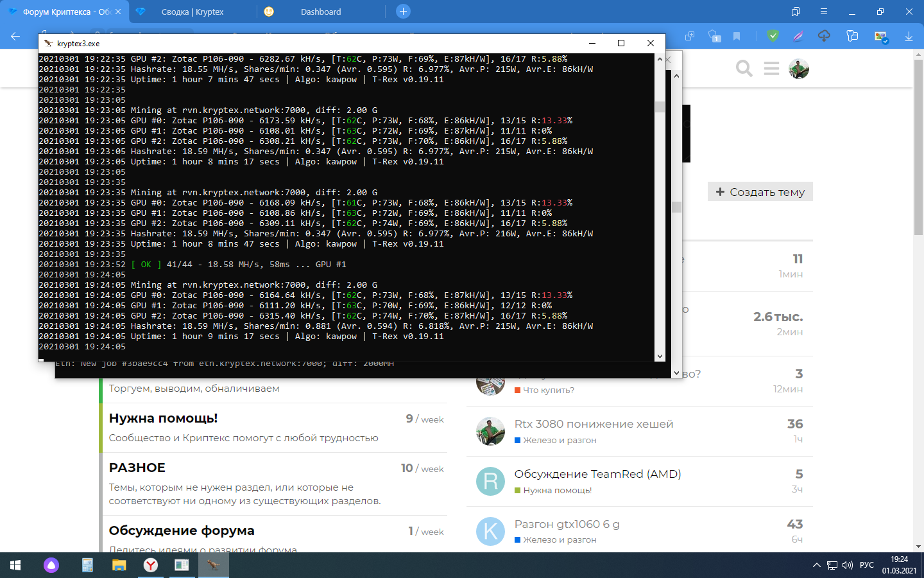Open volume control tray icon
Screen dimensions: 924x578
(848, 565)
